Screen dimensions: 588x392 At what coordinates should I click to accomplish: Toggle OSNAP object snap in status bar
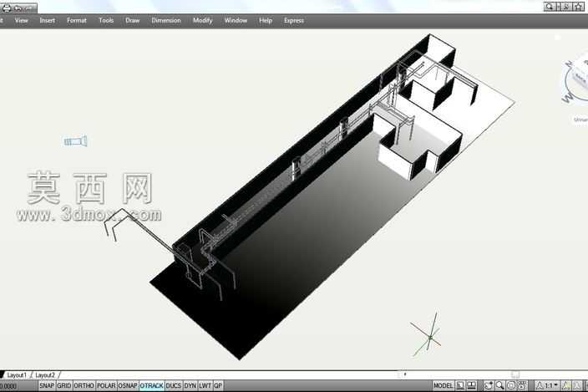click(x=128, y=385)
